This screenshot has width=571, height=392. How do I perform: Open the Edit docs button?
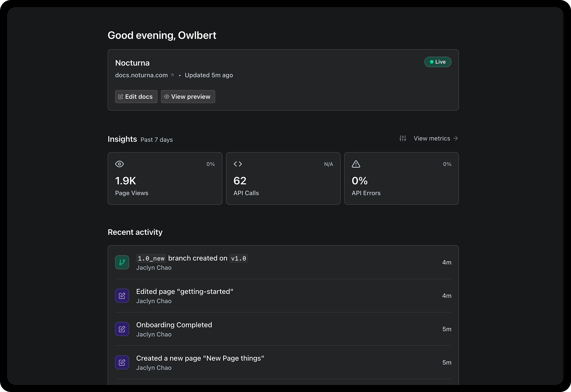(136, 97)
